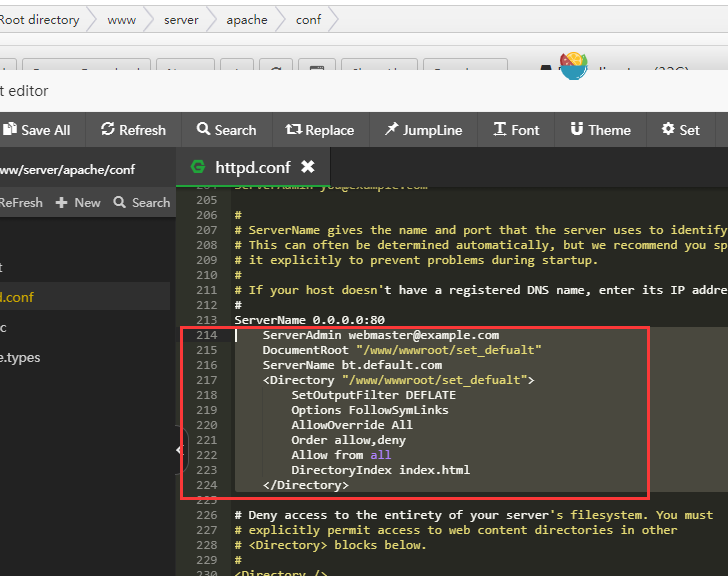
Task: Collapse the sidebar with the arrow handle
Action: click(x=180, y=450)
